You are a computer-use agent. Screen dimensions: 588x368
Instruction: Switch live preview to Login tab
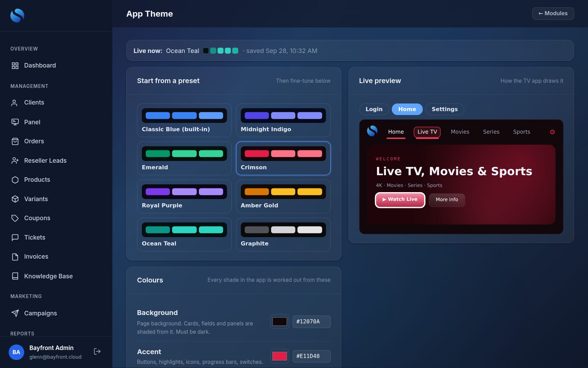[x=374, y=109]
